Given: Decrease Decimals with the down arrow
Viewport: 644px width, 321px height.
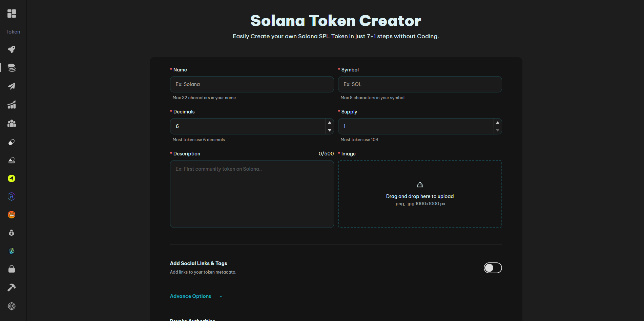Looking at the screenshot, I should (330, 130).
